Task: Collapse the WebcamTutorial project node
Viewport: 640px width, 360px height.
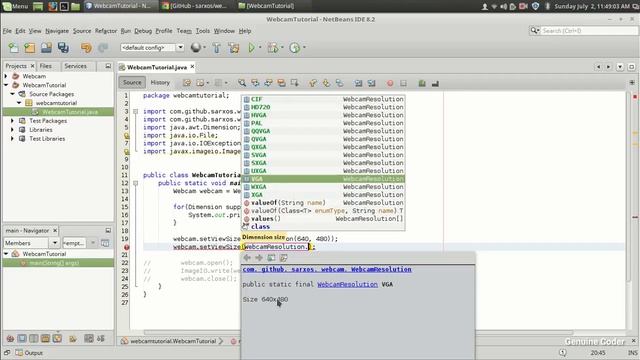Action: 6,85
